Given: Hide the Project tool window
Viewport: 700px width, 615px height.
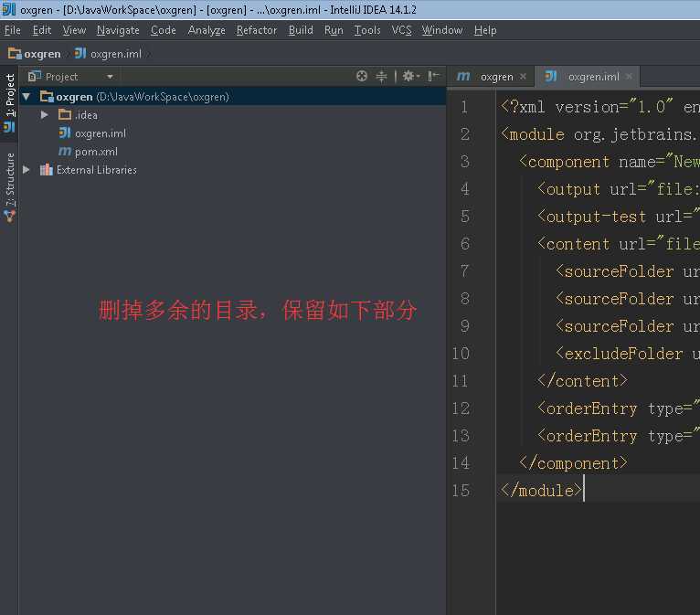Looking at the screenshot, I should click(433, 77).
